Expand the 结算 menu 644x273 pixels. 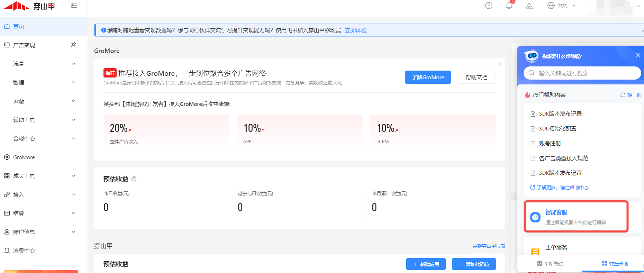point(73,213)
